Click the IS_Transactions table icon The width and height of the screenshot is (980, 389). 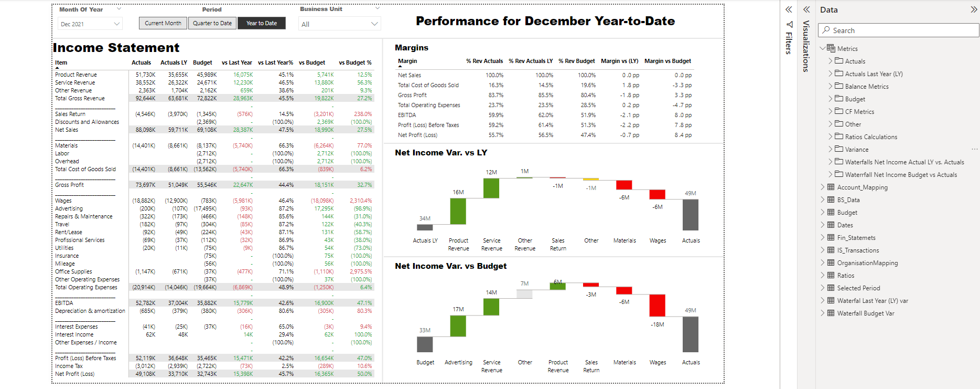[x=831, y=250]
